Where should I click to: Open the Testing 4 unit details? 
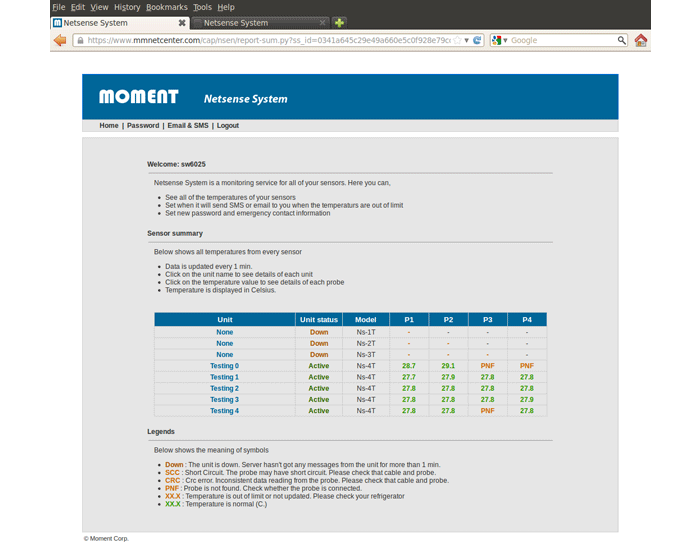click(224, 411)
